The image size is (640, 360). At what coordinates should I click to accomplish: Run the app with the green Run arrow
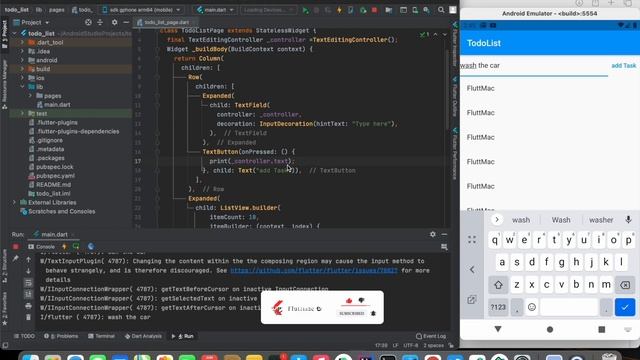coord(305,10)
